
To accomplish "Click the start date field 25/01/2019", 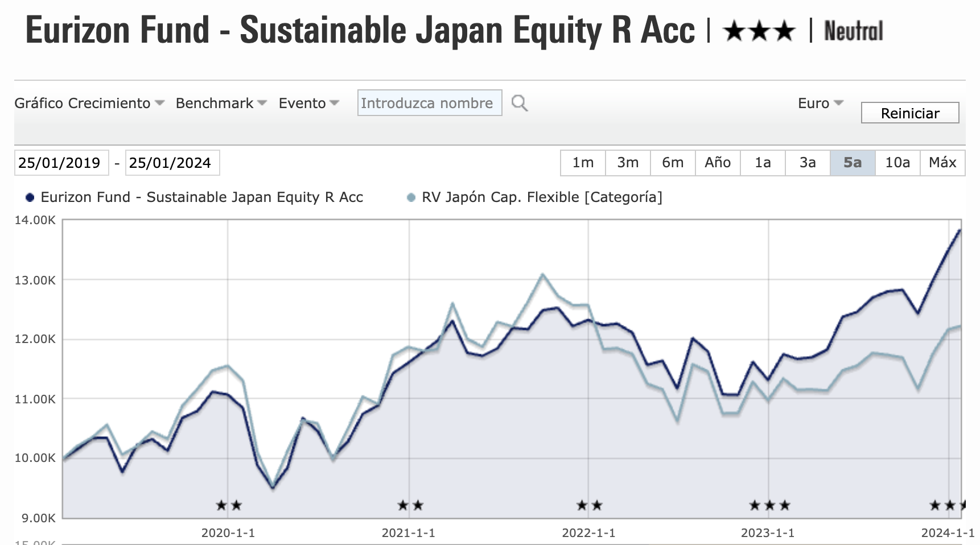I will pos(61,163).
